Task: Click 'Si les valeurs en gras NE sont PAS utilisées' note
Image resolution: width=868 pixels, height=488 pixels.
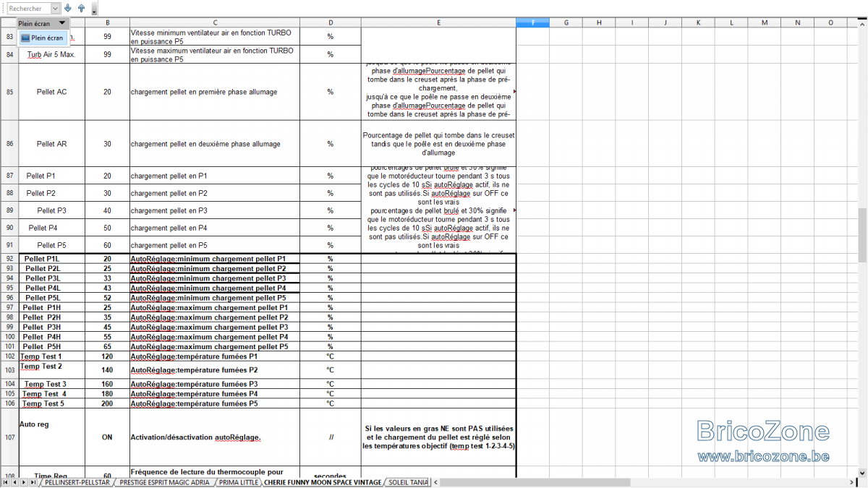Action: tap(438, 437)
